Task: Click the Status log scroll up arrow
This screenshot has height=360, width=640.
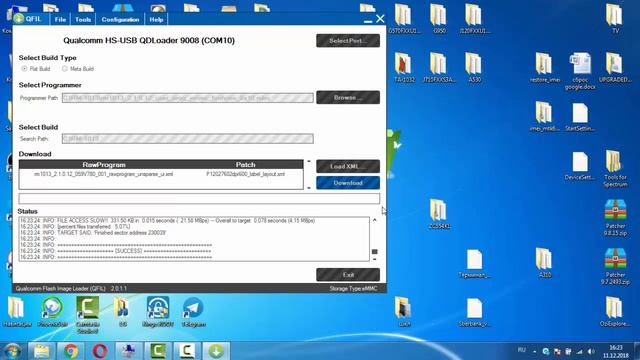Action: [374, 220]
